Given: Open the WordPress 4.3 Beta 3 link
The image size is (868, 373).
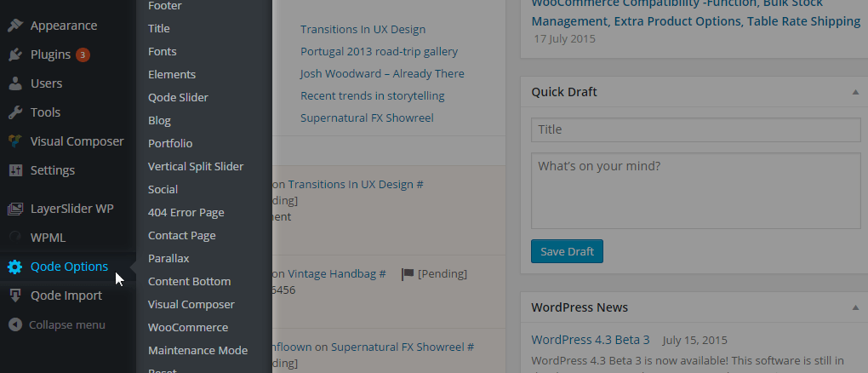Looking at the screenshot, I should coord(590,340).
